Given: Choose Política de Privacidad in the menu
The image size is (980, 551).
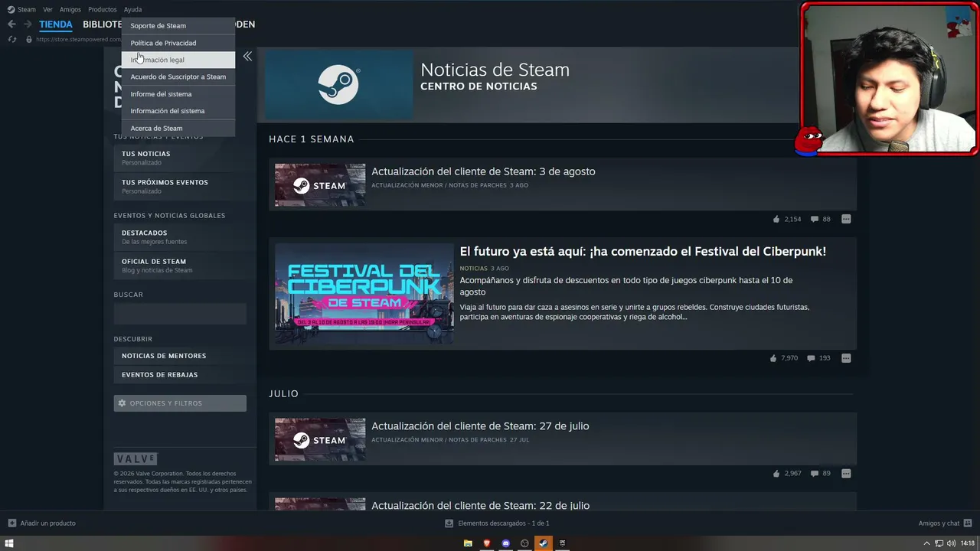Looking at the screenshot, I should pos(178,43).
